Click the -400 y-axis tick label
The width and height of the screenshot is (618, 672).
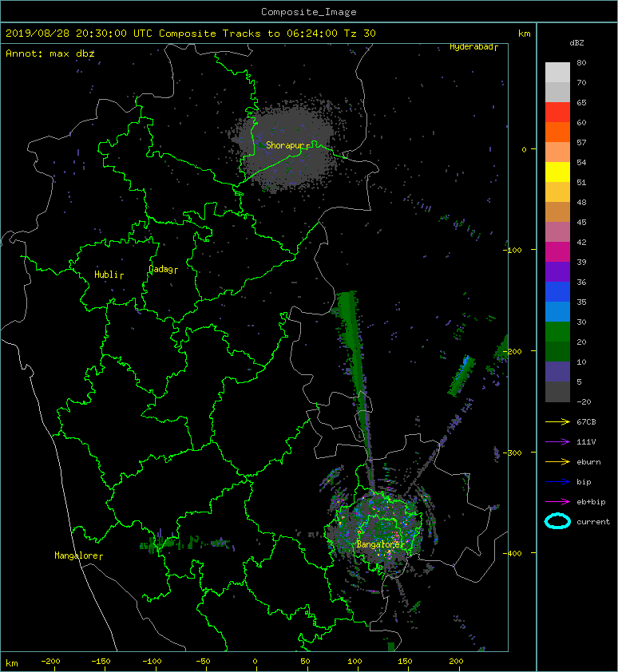513,553
